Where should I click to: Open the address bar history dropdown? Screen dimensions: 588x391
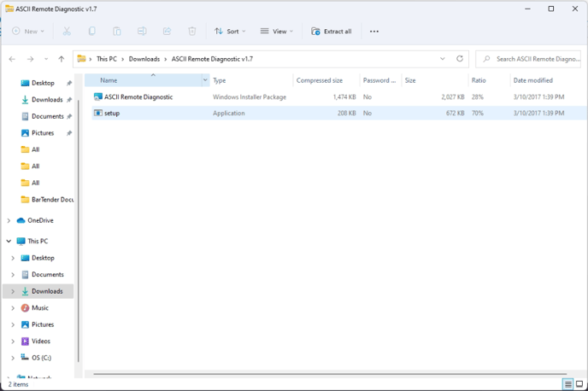tap(443, 59)
